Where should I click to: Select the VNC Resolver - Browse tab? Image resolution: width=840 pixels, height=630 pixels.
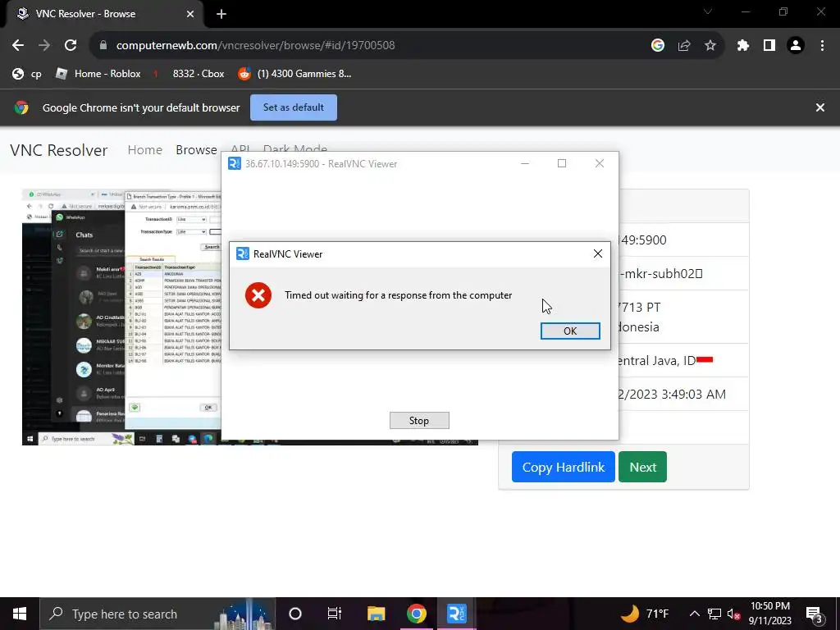104,14
